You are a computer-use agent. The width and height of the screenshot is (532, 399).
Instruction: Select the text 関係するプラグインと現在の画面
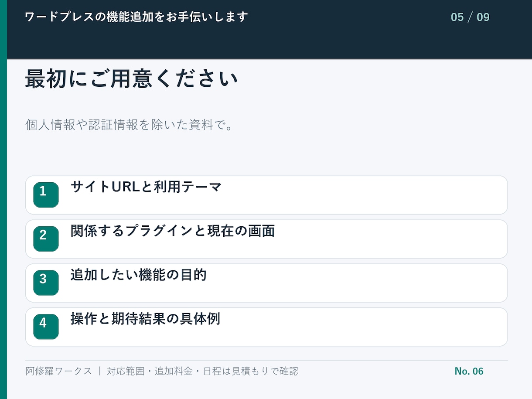tap(173, 231)
